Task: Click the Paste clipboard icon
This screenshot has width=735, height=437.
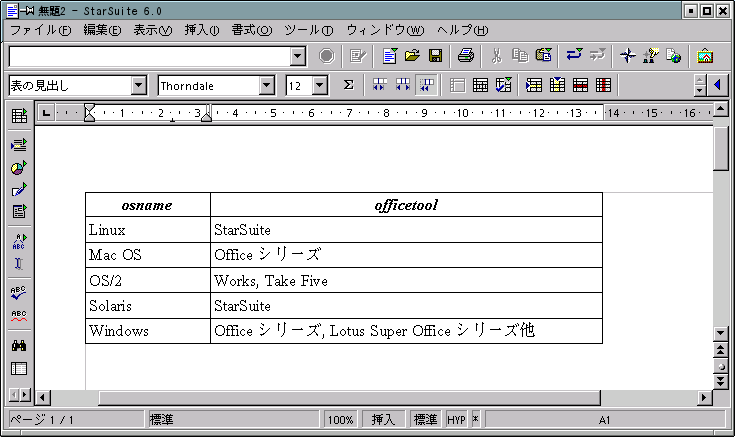Action: pyautogui.click(x=543, y=56)
